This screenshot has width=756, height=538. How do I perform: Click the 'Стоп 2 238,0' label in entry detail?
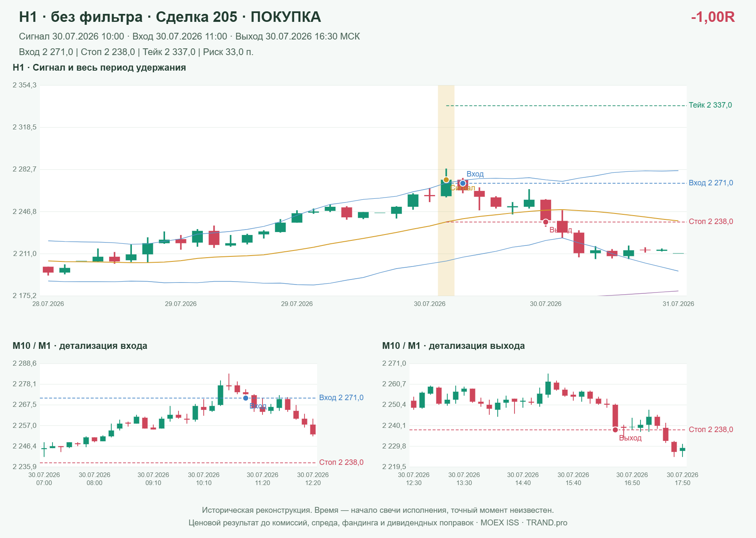pyautogui.click(x=341, y=462)
